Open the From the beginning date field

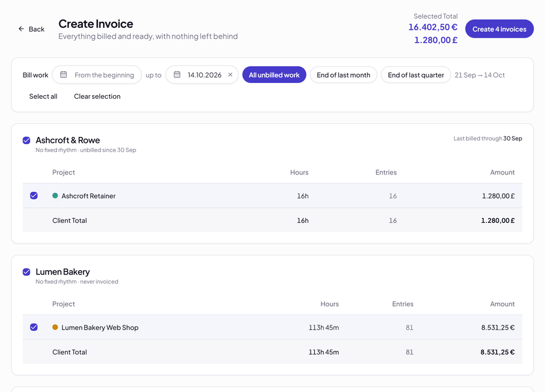pyautogui.click(x=97, y=75)
